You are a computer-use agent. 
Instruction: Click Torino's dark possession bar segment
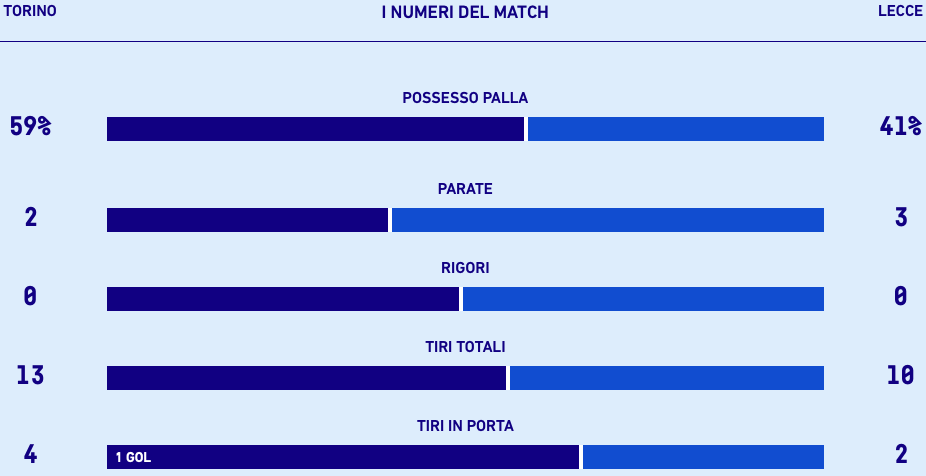point(315,129)
